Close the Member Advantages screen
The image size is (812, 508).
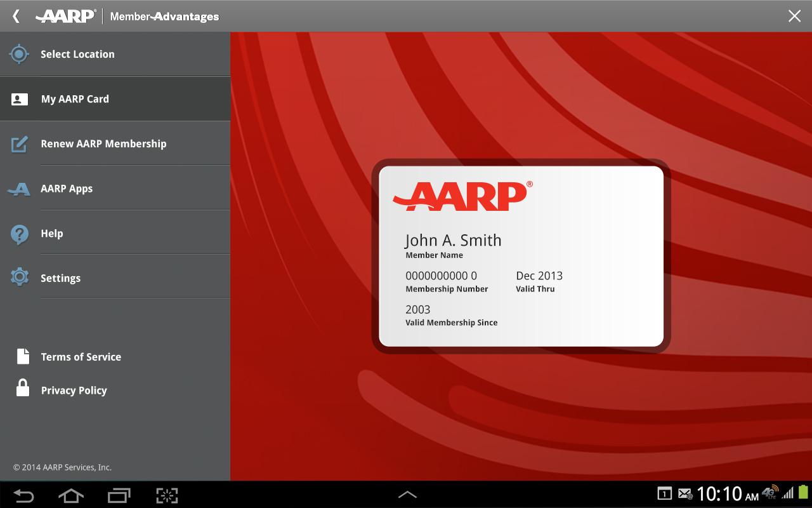794,16
